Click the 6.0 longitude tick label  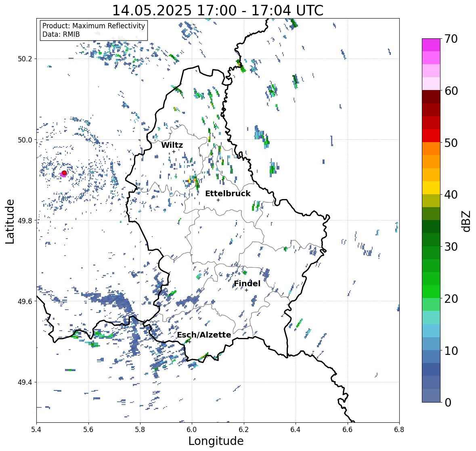pyautogui.click(x=192, y=430)
